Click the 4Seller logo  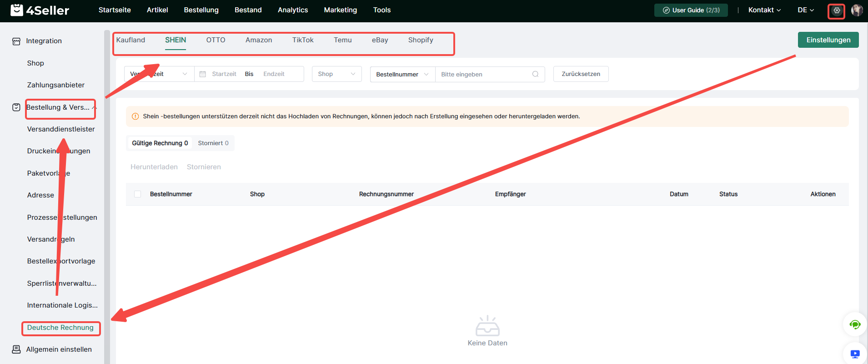click(x=40, y=10)
